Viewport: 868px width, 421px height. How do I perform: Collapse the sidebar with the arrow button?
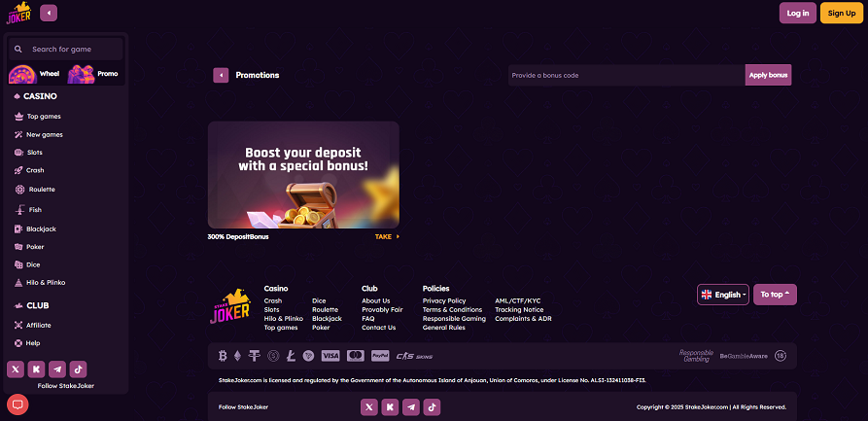click(x=49, y=13)
